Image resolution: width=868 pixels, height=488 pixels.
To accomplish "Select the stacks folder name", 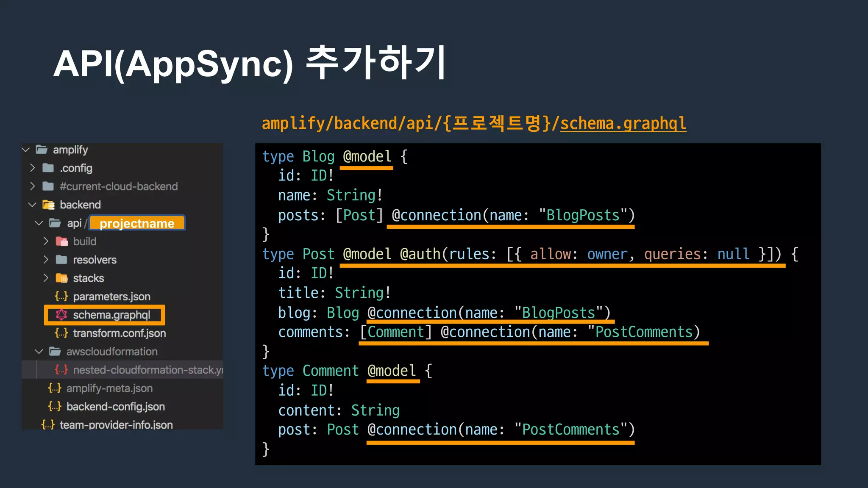I will click(89, 278).
